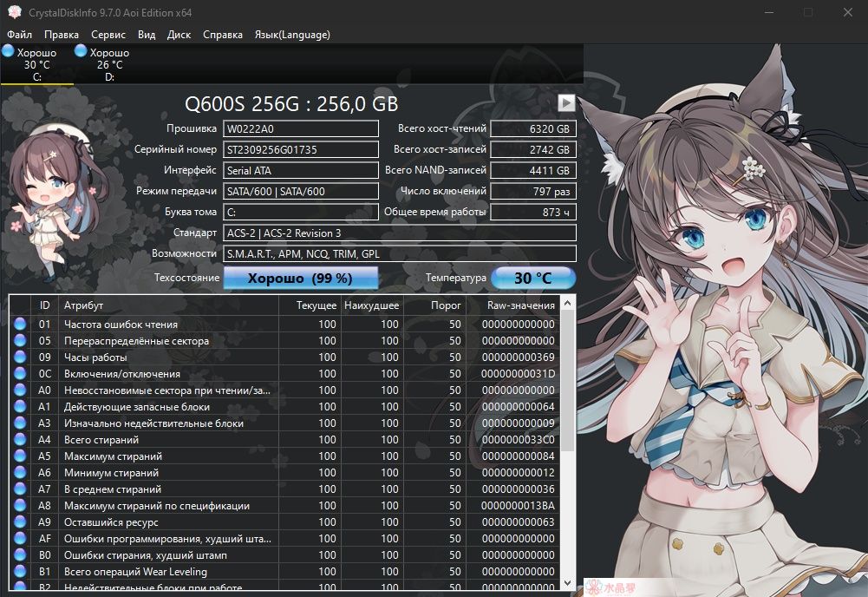Image resolution: width=868 pixels, height=597 pixels.
Task: Click the next disk arrow icon
Action: 565,103
